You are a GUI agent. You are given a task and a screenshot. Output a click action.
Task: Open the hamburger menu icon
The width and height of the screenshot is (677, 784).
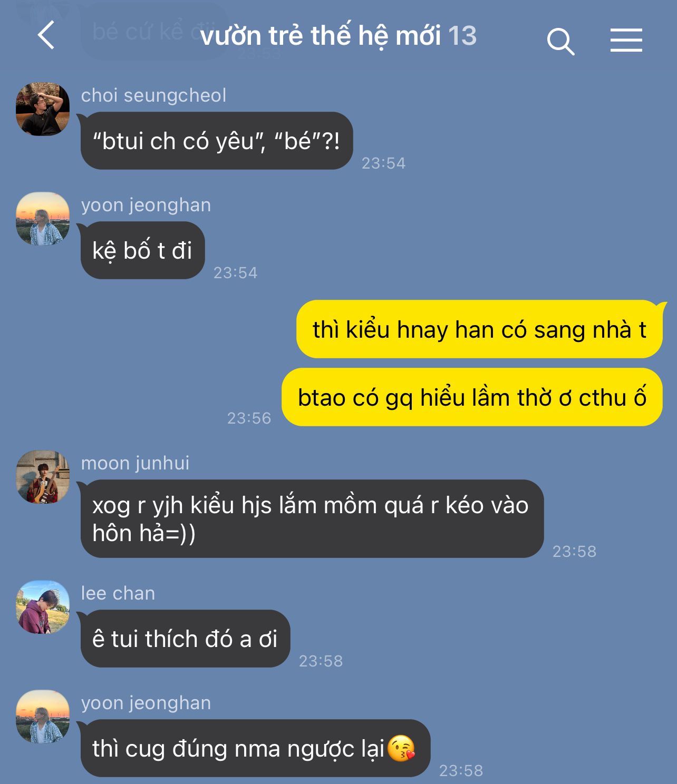pyautogui.click(x=626, y=40)
